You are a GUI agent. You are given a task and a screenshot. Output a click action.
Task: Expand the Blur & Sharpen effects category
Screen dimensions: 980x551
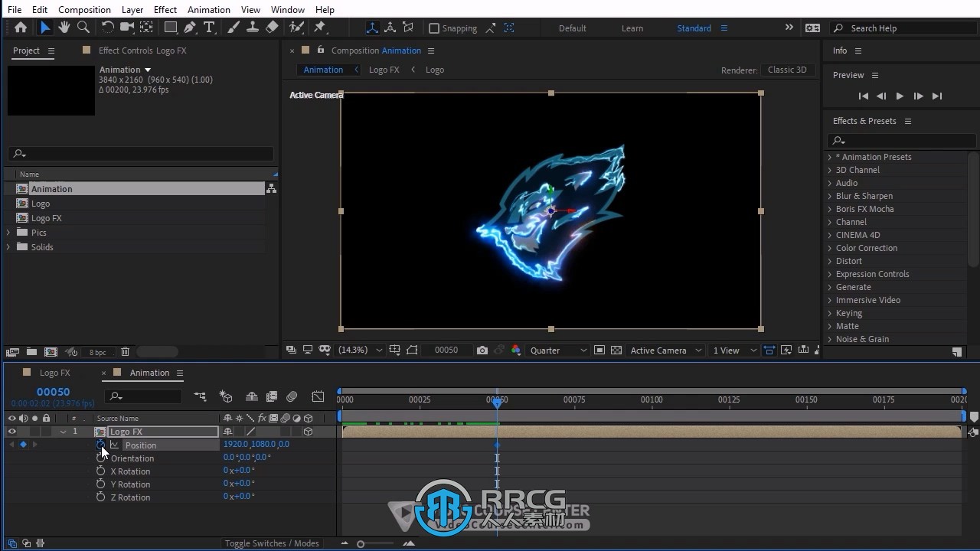(830, 196)
